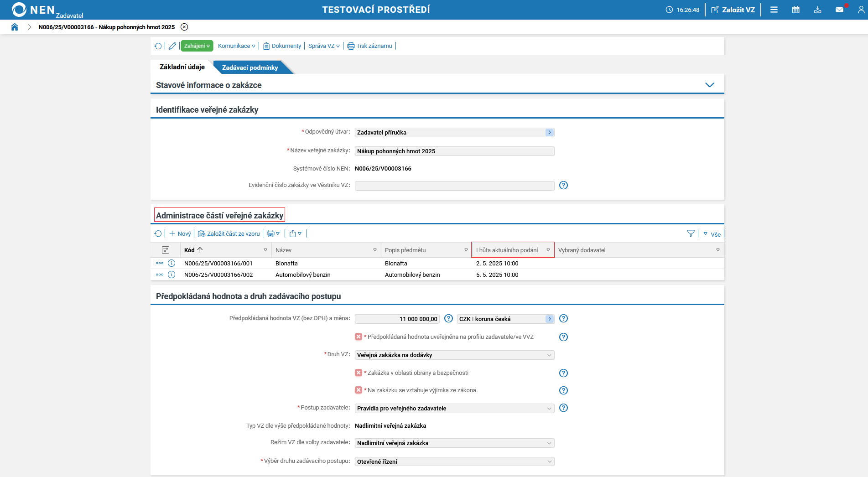Expand Stavové informace o zakázce section
This screenshot has height=477, width=868.
(709, 85)
